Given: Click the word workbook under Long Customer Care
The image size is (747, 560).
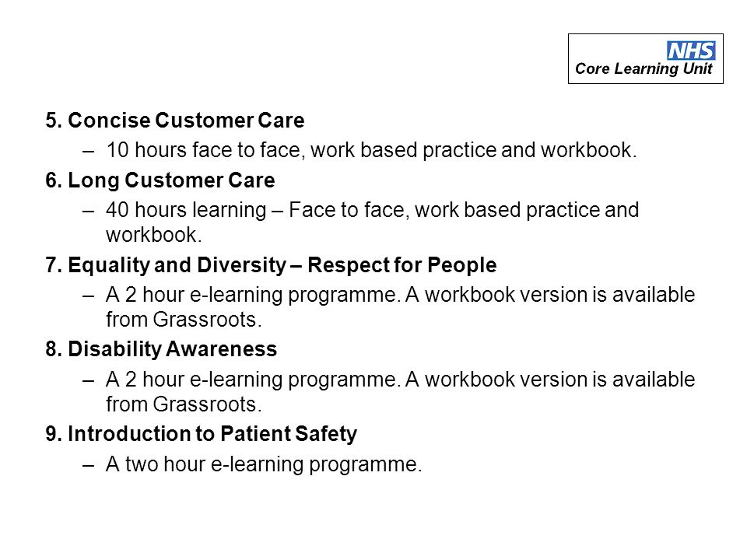Looking at the screenshot, I should (x=154, y=235).
